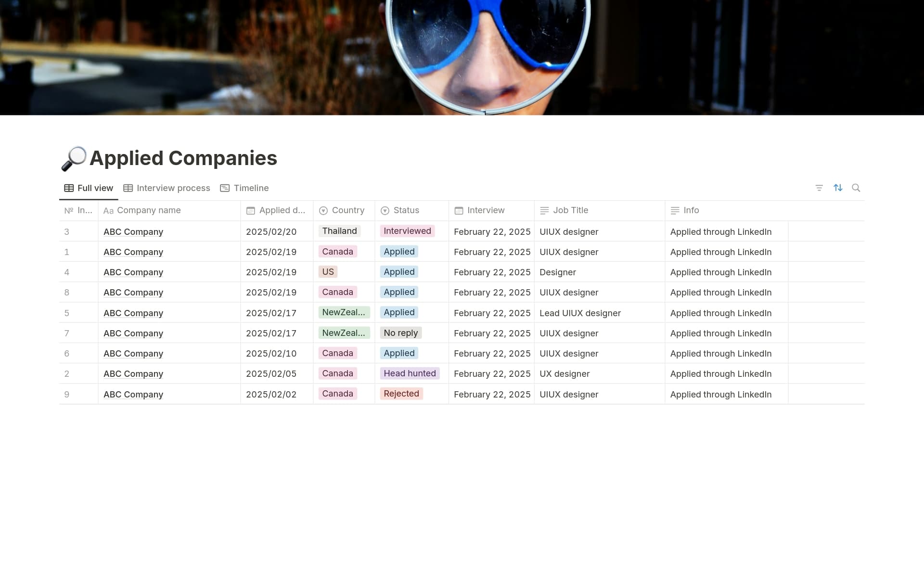Open the first ABC Company entry
Image resolution: width=924 pixels, height=577 pixels.
click(133, 231)
